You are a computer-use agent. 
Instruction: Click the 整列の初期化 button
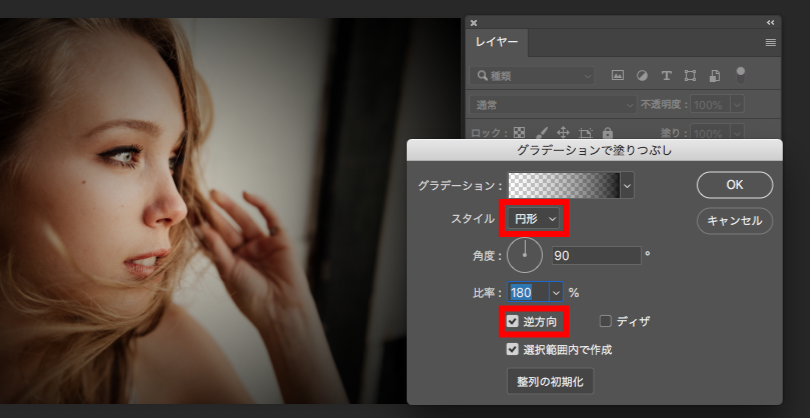[x=550, y=381]
